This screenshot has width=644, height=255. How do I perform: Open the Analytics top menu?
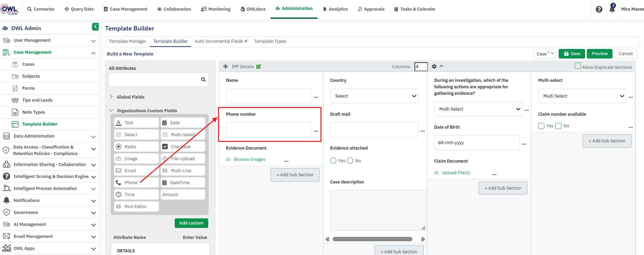click(x=335, y=9)
